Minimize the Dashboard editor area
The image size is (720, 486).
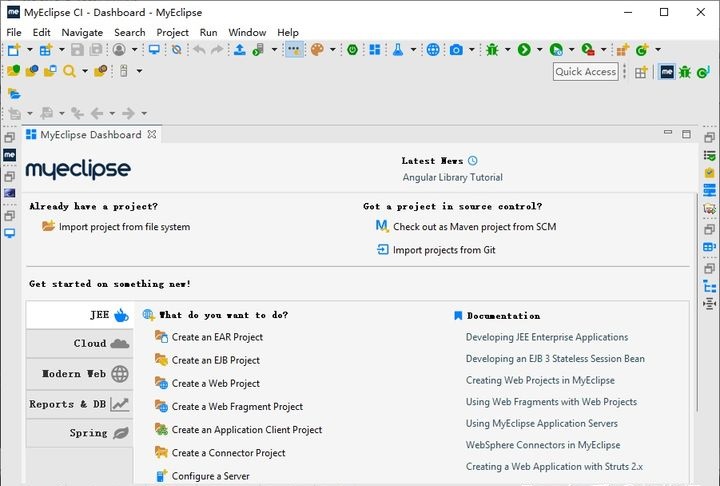(x=668, y=133)
